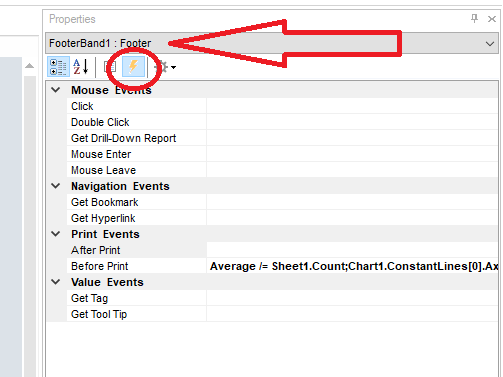
Task: Collapse the Mouse Events category
Action: (56, 90)
